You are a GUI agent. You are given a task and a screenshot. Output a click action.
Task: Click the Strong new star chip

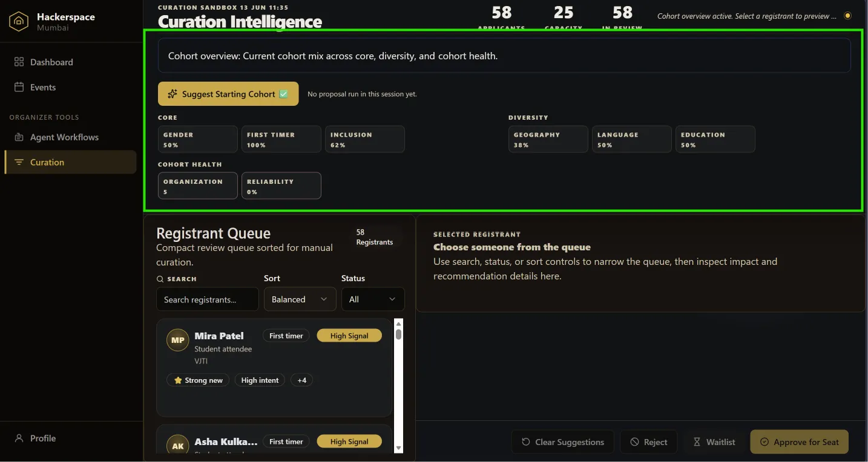tap(198, 380)
